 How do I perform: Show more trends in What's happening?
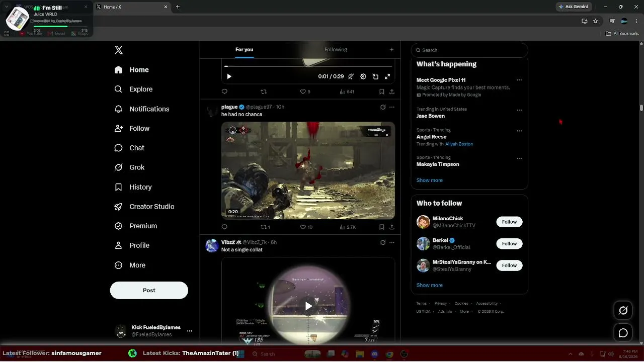click(x=430, y=180)
